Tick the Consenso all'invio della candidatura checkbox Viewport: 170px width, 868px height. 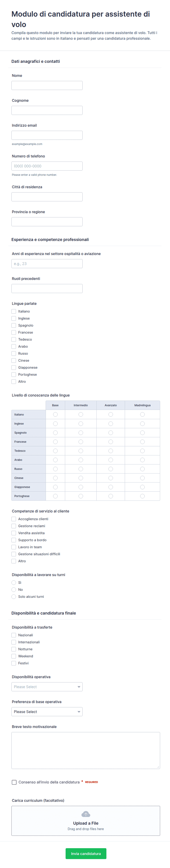14,782
